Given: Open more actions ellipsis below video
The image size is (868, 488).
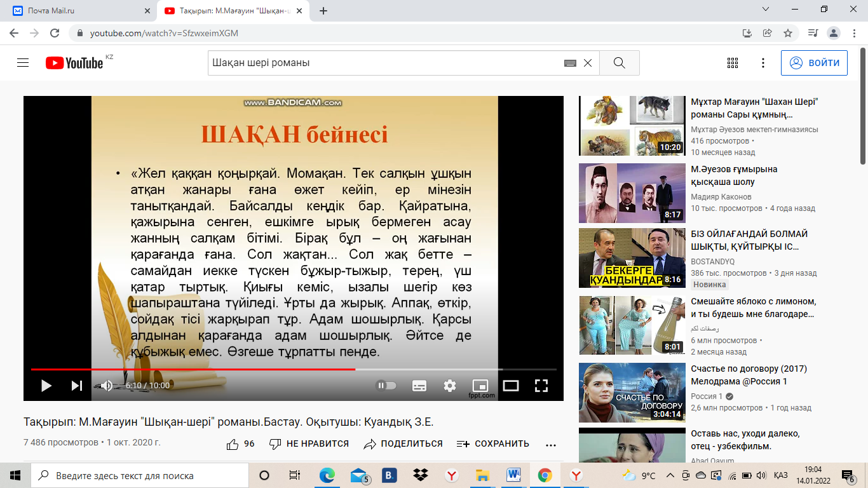Looking at the screenshot, I should [551, 444].
